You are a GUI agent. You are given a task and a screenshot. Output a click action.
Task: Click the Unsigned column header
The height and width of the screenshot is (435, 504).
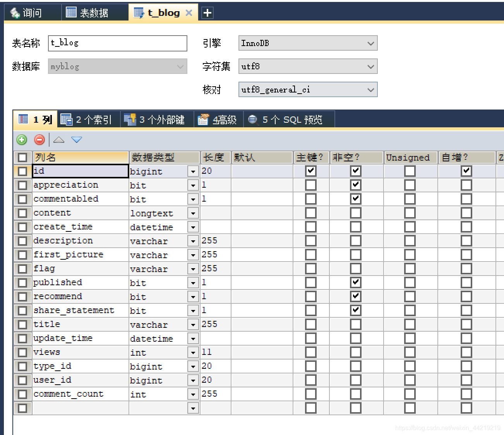pos(410,158)
